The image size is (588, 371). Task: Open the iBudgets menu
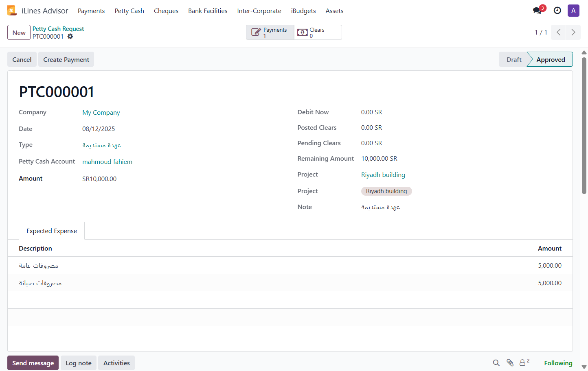pos(303,11)
